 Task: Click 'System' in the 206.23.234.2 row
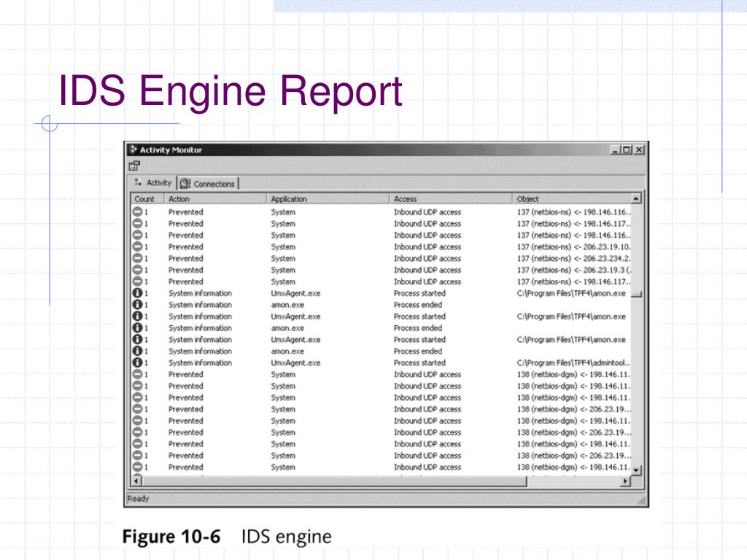[283, 259]
